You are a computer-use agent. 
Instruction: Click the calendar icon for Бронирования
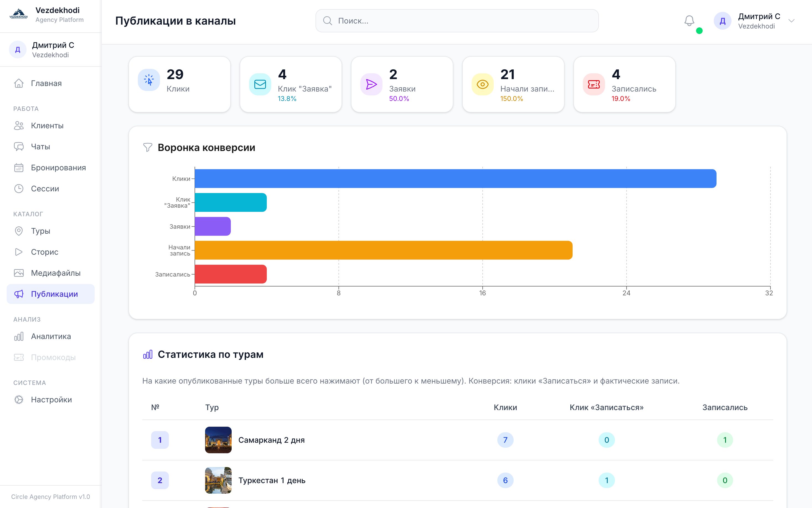19,168
